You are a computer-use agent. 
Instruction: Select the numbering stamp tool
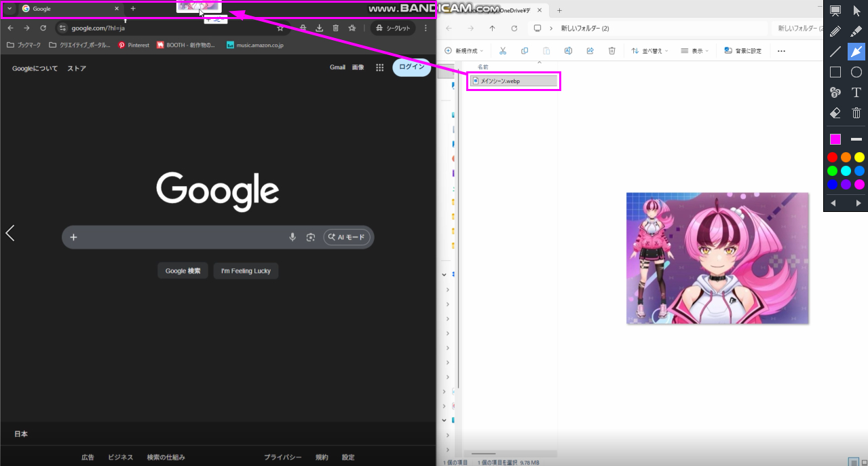coord(835,92)
